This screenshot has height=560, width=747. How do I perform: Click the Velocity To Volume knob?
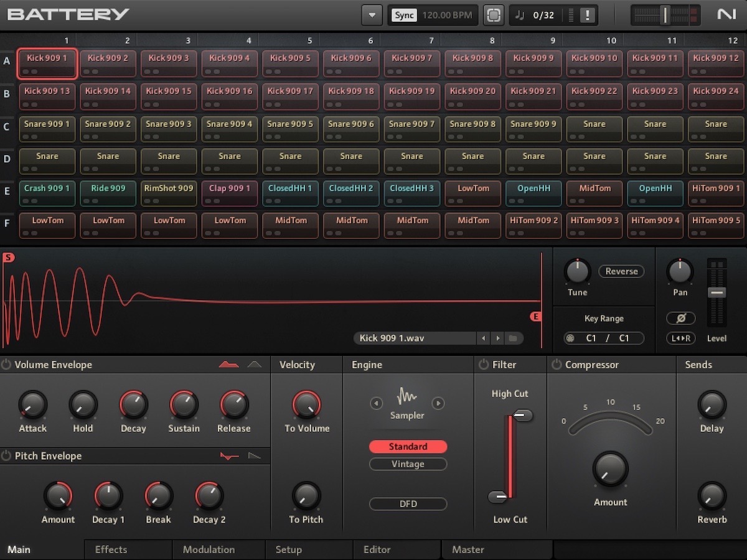(x=306, y=405)
